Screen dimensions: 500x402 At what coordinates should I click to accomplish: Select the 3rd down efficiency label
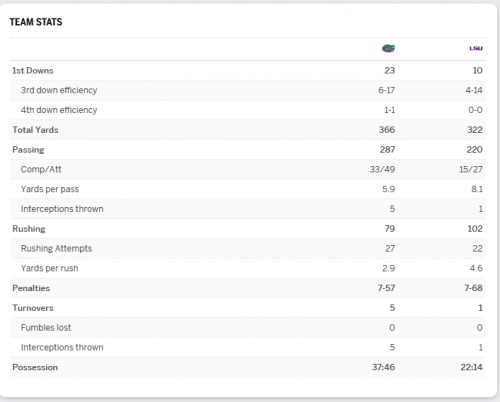tap(59, 90)
